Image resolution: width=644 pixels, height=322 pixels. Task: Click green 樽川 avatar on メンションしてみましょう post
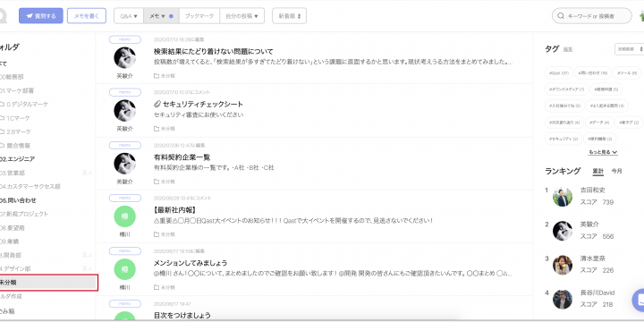click(125, 269)
